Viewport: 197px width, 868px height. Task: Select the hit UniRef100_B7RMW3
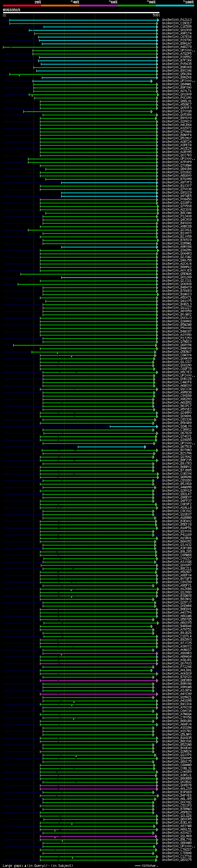pos(177,809)
